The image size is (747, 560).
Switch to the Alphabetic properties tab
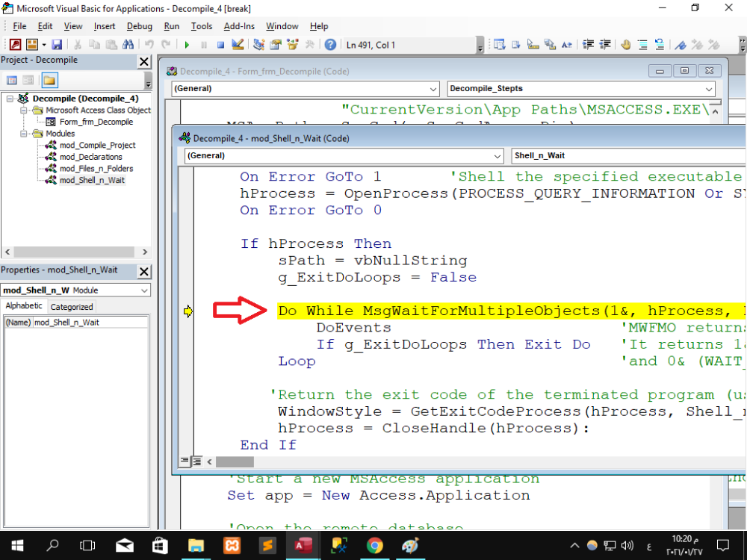tap(24, 305)
